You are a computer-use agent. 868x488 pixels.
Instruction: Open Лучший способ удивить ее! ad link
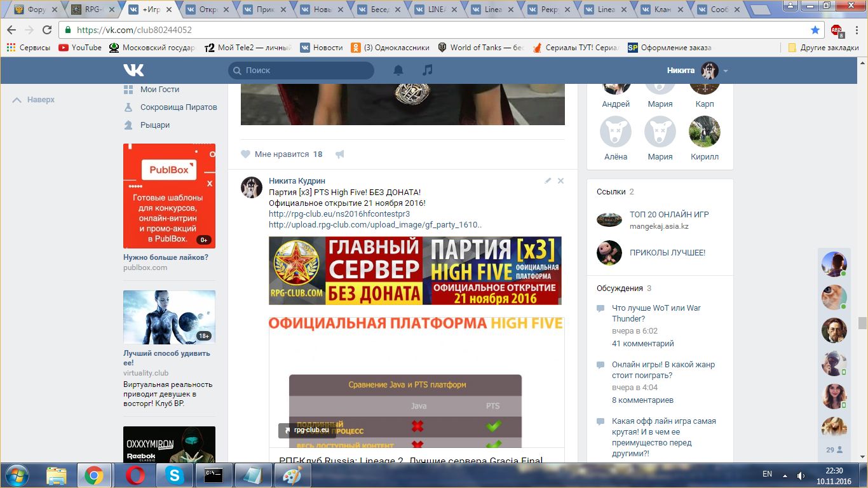(166, 358)
